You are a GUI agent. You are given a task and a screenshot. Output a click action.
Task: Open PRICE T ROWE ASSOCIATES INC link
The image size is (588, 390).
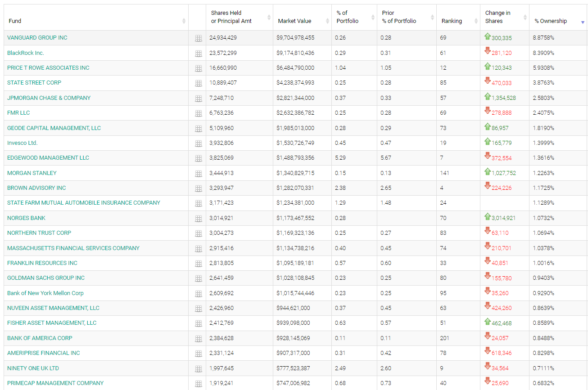point(48,68)
